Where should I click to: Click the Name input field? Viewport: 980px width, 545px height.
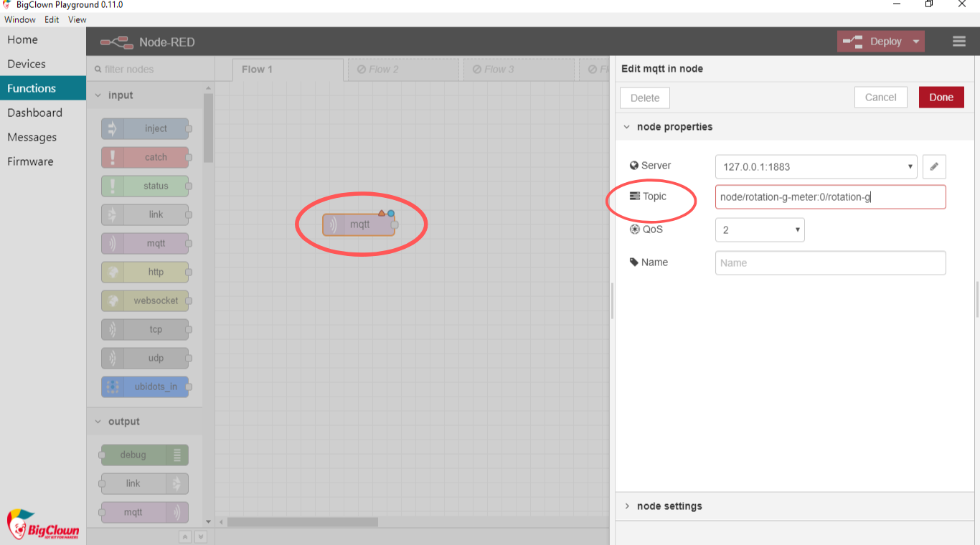830,262
